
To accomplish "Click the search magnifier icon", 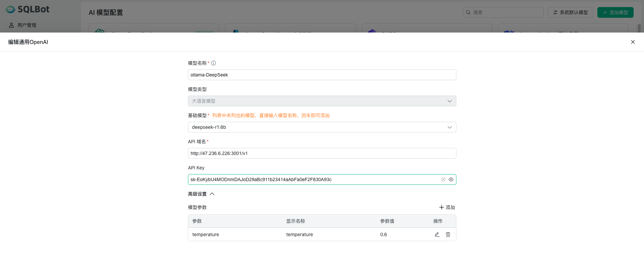I will coord(468,12).
